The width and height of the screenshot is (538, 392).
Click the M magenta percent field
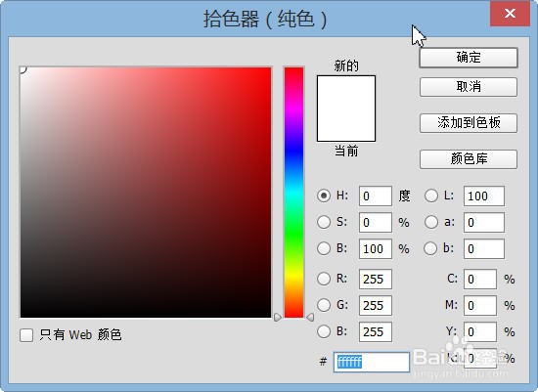(480, 306)
